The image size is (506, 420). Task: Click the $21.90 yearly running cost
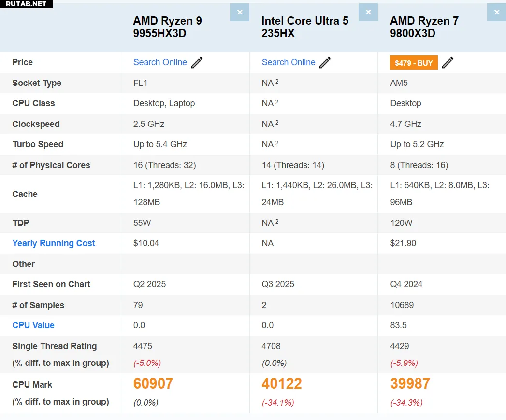pyautogui.click(x=403, y=243)
